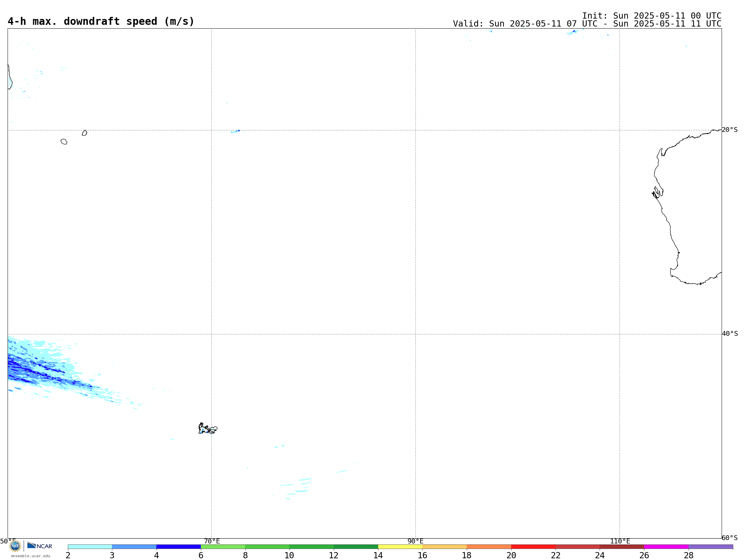This screenshot has height=560, width=744.
Task: Open the ensemble.ucar.edu link text
Action: [x=31, y=556]
